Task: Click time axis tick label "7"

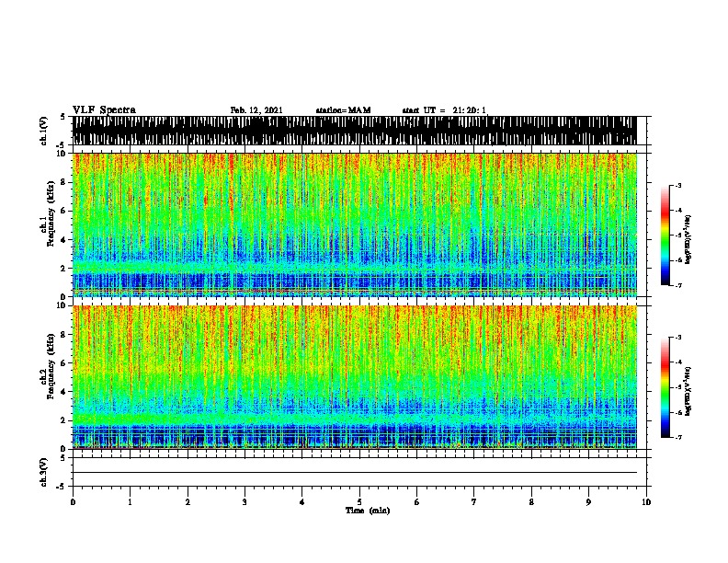Action: (474, 502)
